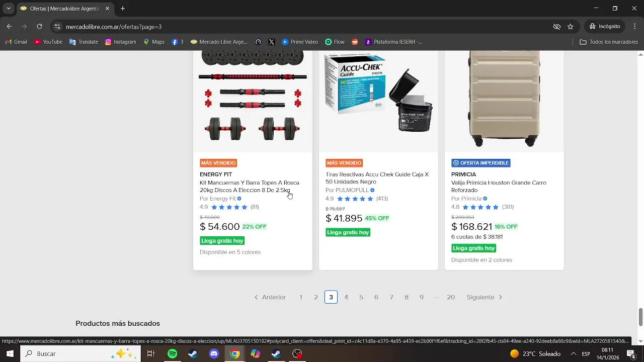Go to pagination page 20

pyautogui.click(x=451, y=297)
